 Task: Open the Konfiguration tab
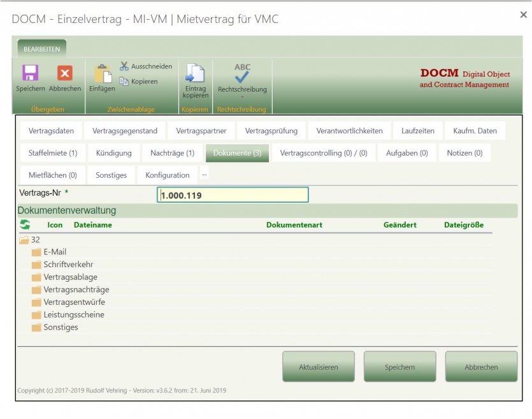pyautogui.click(x=168, y=175)
